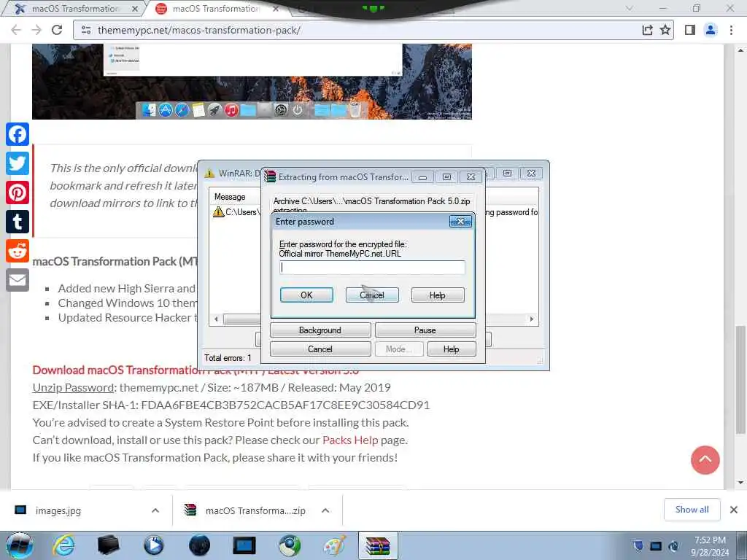Click the Pause button in extracting window
This screenshot has height=560, width=747.
(x=425, y=330)
